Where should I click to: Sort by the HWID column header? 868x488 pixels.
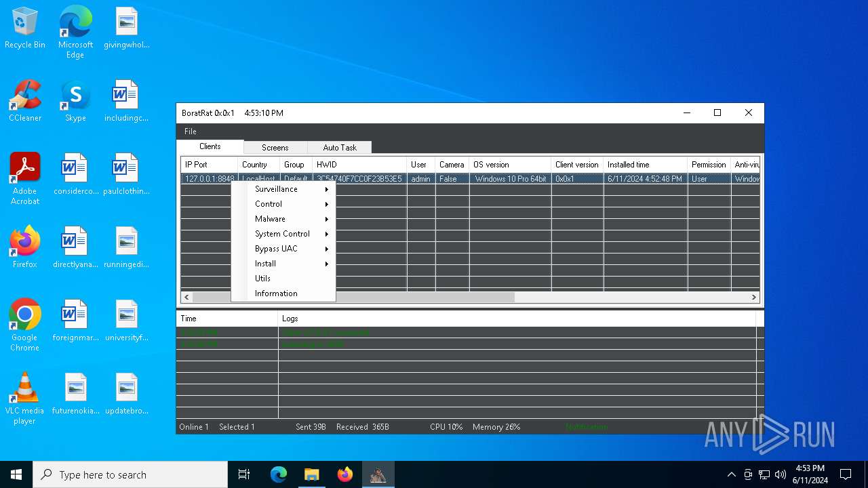360,165
